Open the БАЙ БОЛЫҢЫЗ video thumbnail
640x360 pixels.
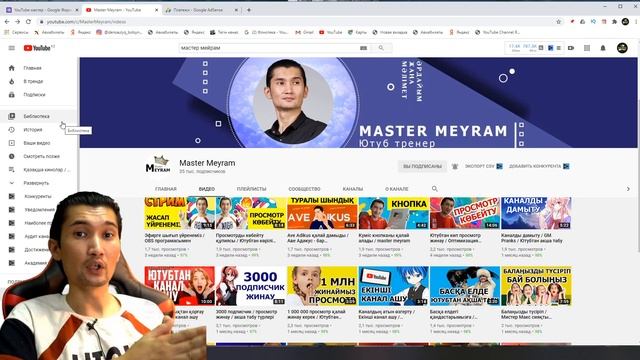pyautogui.click(x=536, y=286)
